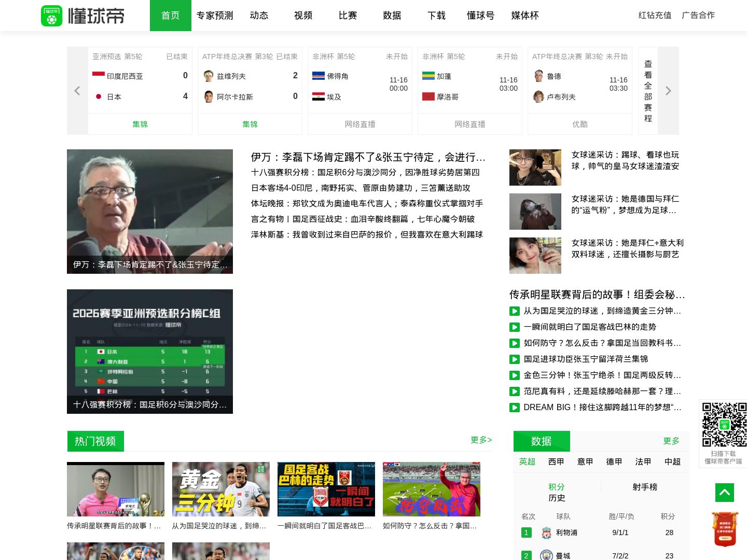Switch to 射手榜 ranking tab
The height and width of the screenshot is (560, 747).
click(x=645, y=487)
